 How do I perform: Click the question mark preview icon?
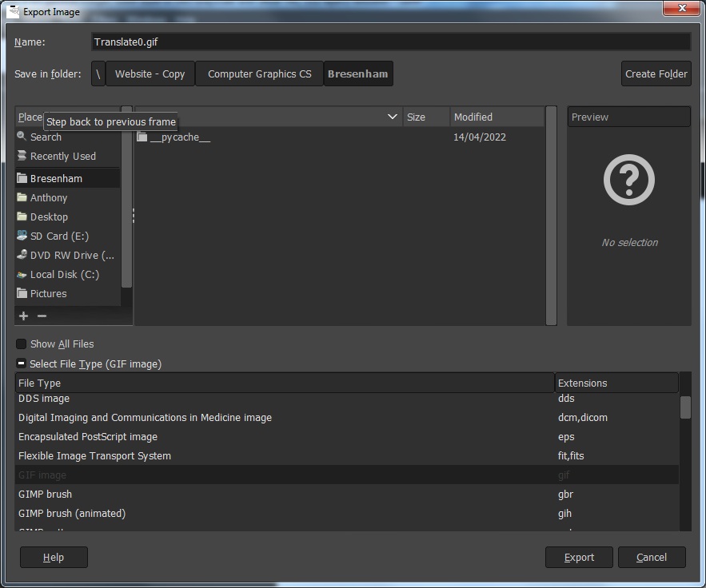629,180
